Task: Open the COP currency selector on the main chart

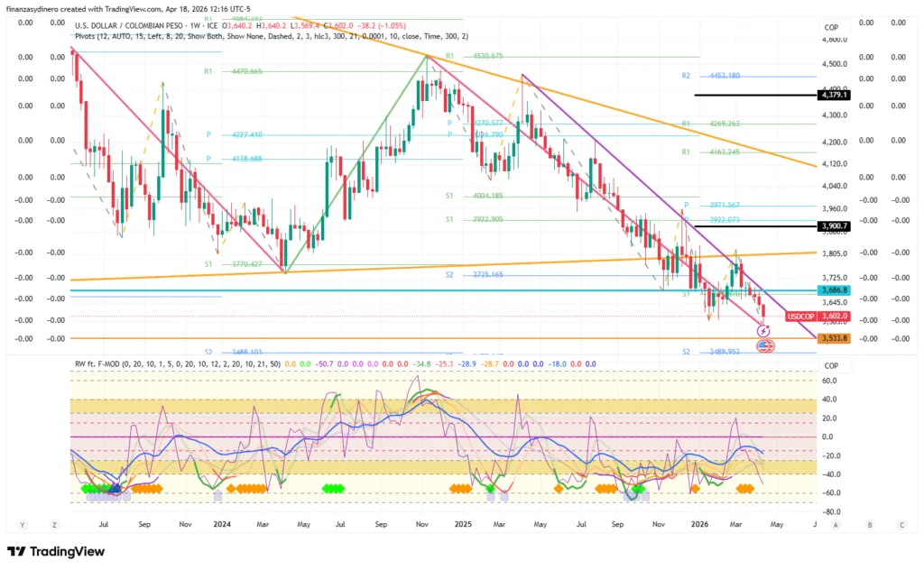Action: click(x=831, y=27)
